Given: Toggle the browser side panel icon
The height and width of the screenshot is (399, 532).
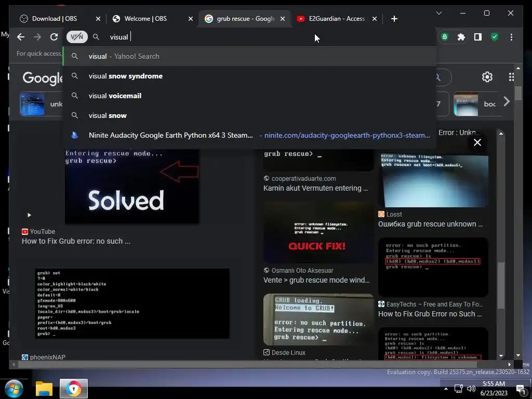Looking at the screenshot, I should point(478,37).
